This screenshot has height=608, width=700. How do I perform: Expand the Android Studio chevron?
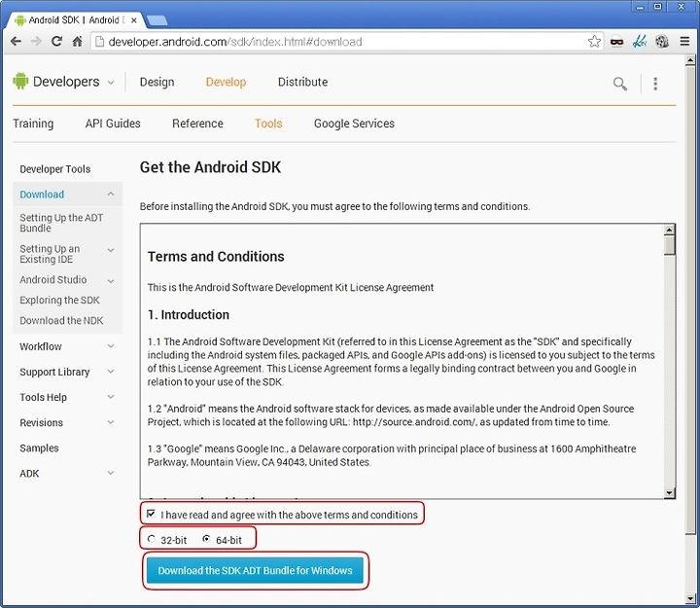[111, 281]
